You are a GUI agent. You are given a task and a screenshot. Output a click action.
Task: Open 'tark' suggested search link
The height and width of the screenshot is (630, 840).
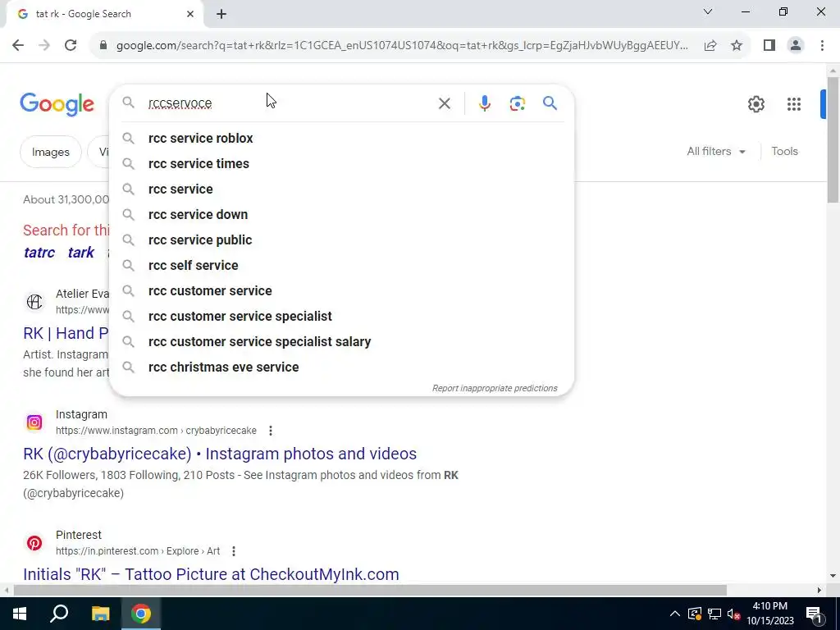click(x=81, y=253)
